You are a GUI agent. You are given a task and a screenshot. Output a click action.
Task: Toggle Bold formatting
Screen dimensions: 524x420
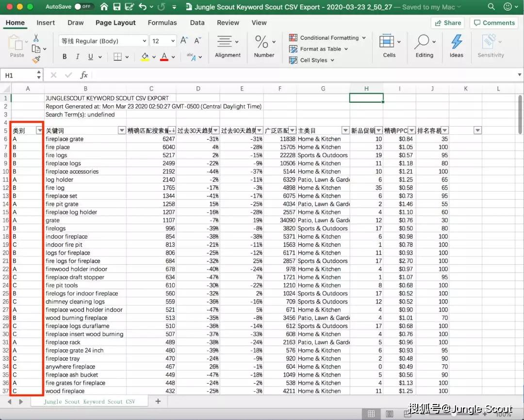65,57
